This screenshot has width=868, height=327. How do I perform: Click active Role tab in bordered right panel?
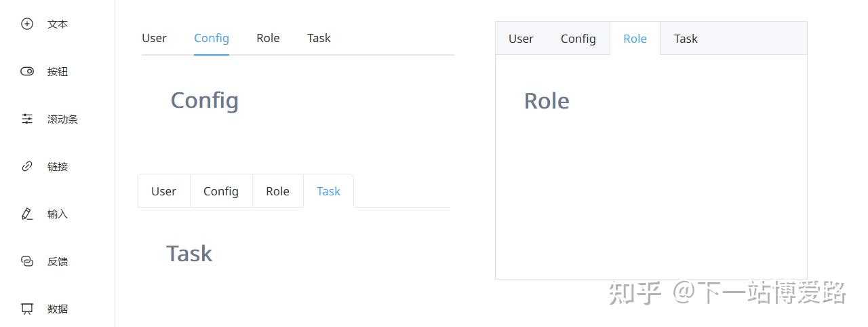point(635,39)
